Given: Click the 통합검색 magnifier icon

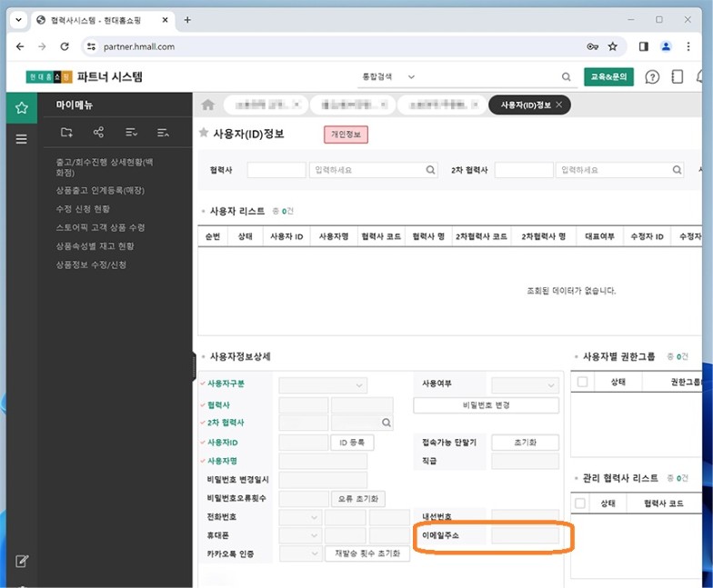Looking at the screenshot, I should pyautogui.click(x=566, y=76).
